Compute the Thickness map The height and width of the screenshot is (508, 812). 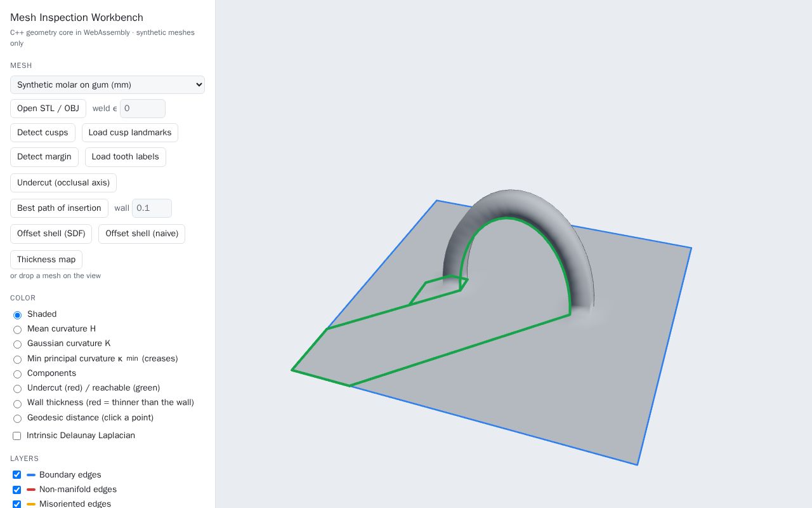pyautogui.click(x=46, y=260)
